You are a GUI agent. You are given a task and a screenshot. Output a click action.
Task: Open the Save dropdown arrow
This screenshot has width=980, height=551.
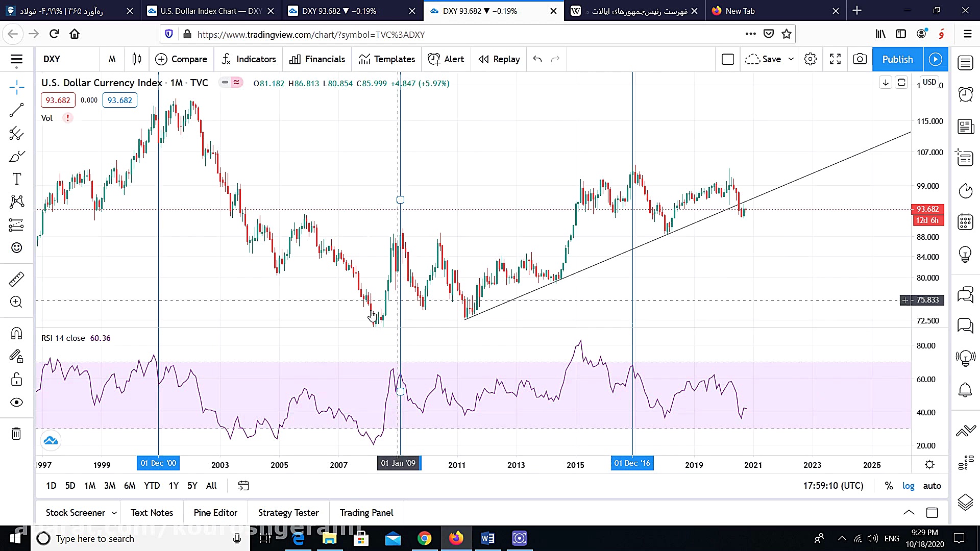click(x=791, y=59)
